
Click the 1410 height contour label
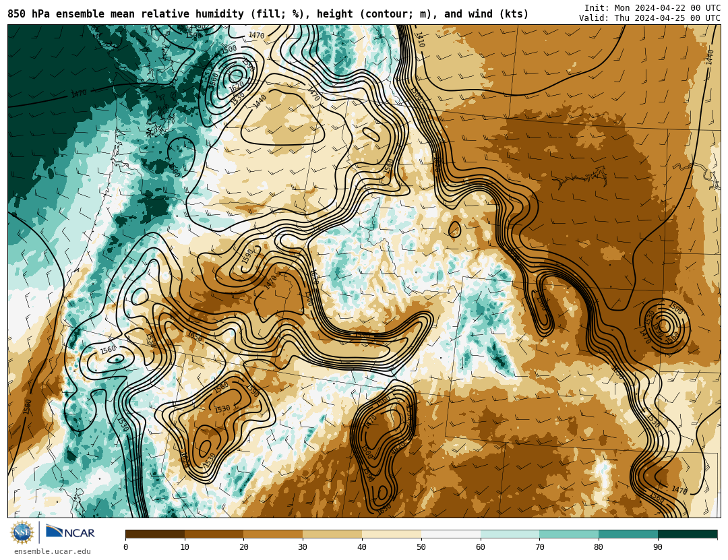[420, 39]
